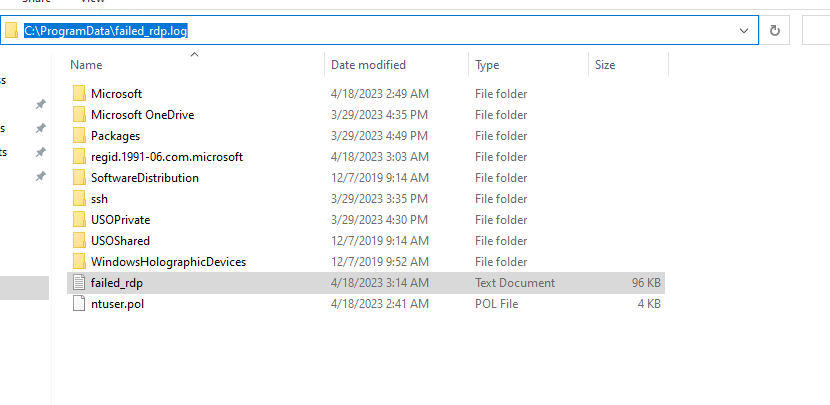Screen dimensions: 830x405
Task: Select the SoftwareDistribution folder icon
Action: pyautogui.click(x=79, y=178)
